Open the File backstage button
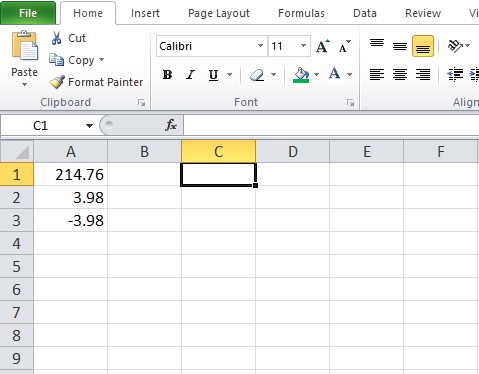Viewport: 479px width, 374px height. point(28,13)
